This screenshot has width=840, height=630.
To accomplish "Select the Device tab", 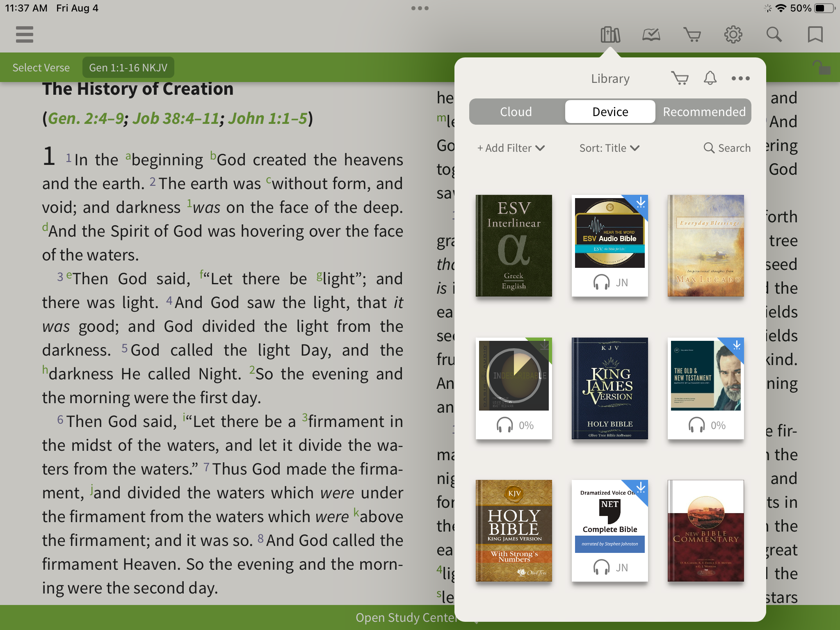I will (610, 112).
